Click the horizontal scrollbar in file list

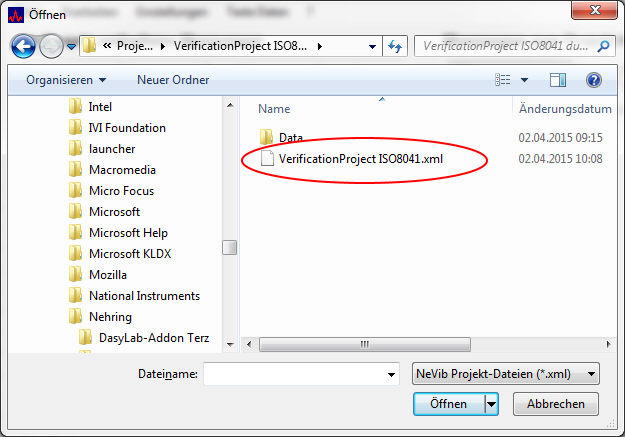[363, 343]
